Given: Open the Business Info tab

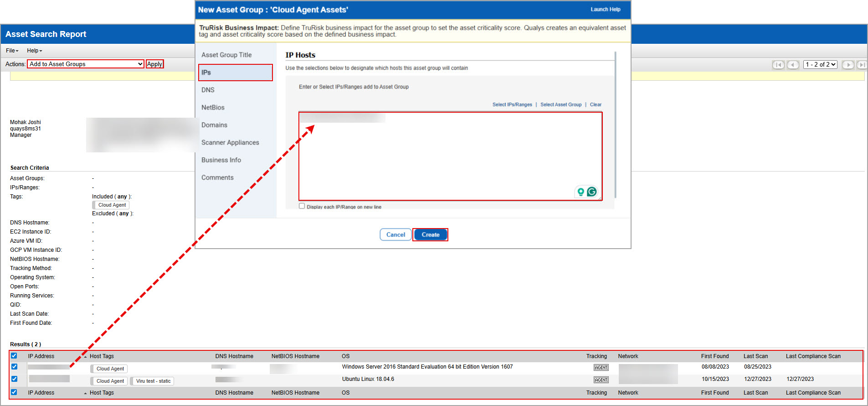Looking at the screenshot, I should 221,160.
